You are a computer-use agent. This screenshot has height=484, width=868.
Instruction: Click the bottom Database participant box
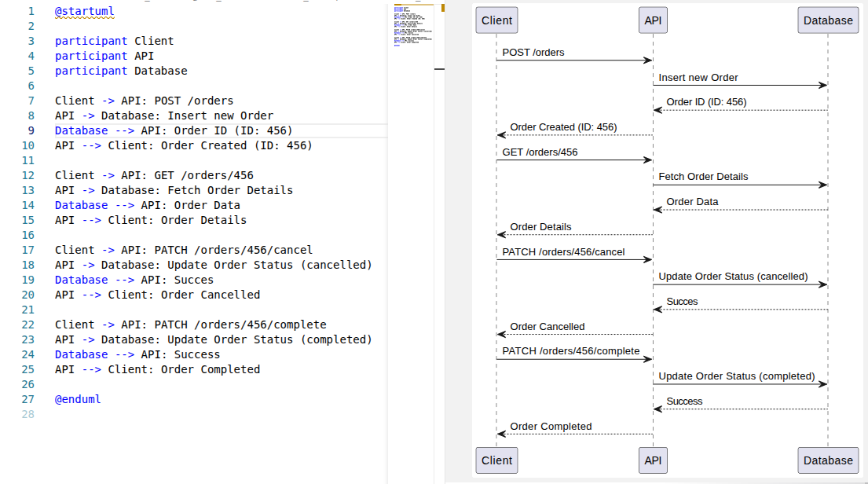coord(828,460)
